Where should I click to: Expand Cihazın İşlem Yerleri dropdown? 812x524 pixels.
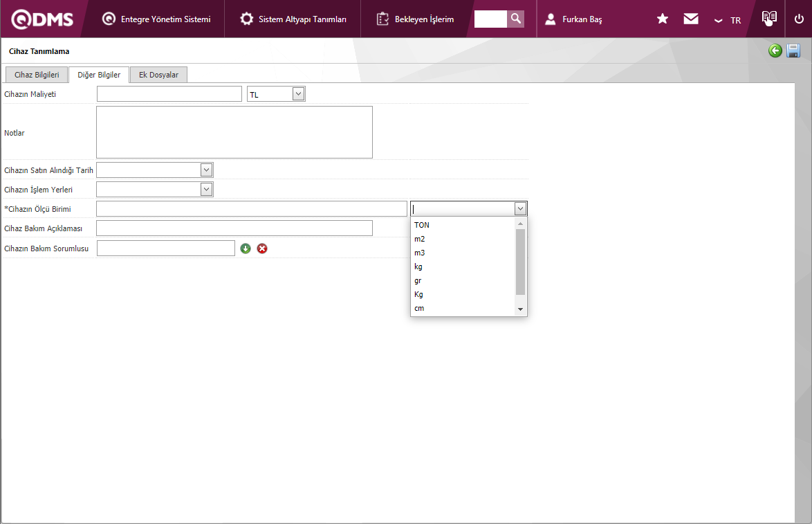coord(206,189)
